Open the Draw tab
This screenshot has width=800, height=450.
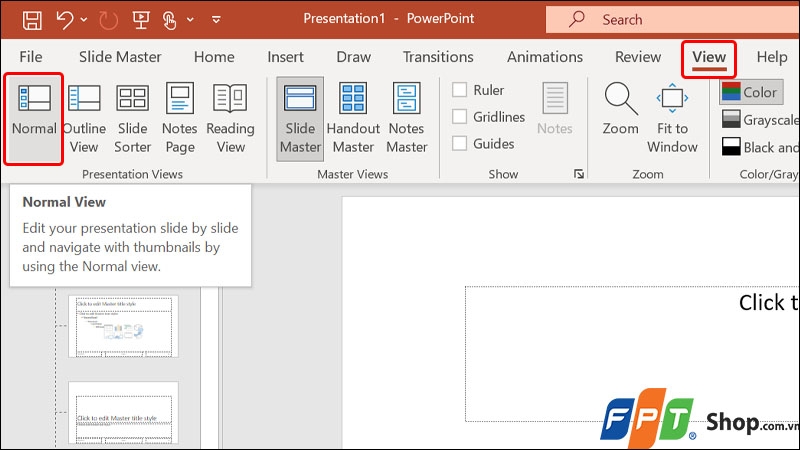tap(354, 57)
